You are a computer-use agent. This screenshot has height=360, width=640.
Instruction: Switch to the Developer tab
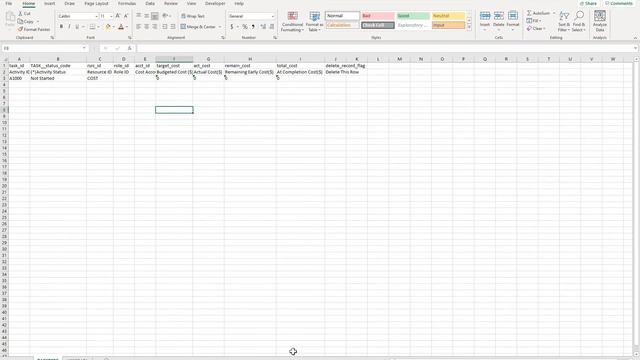tap(215, 3)
